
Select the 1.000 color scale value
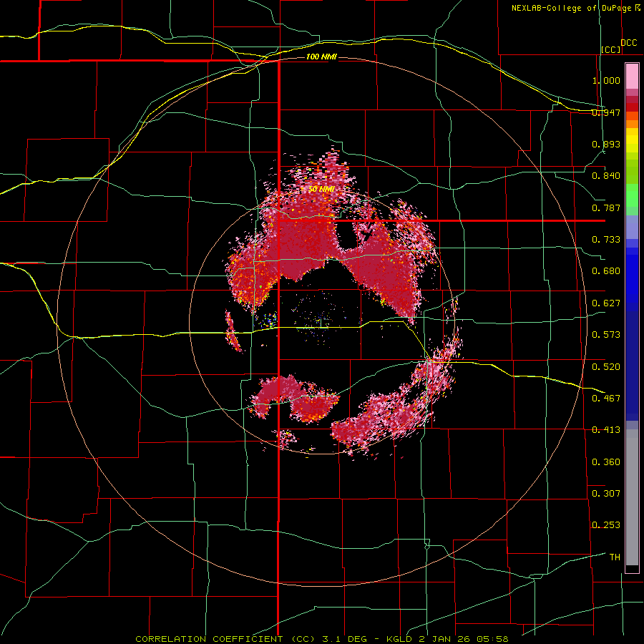click(x=606, y=80)
